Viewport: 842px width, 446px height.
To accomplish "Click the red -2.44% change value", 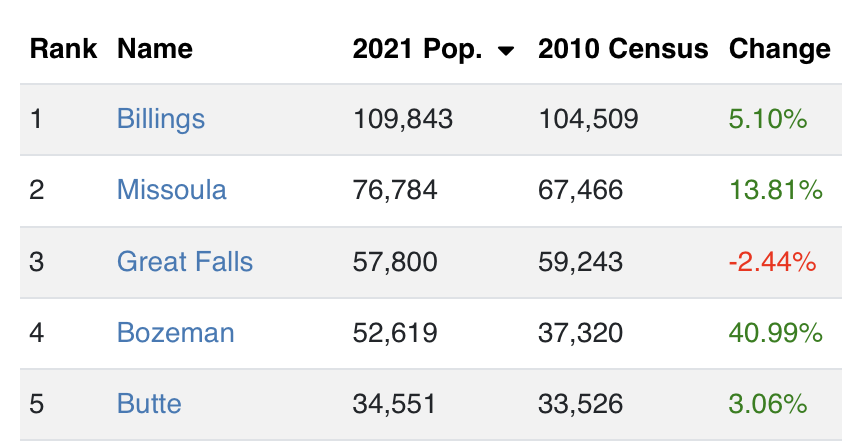I will point(772,262).
